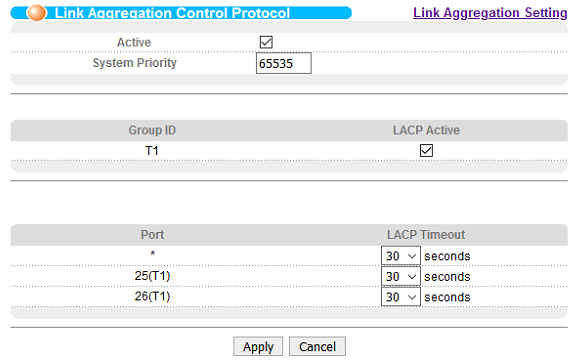Viewport: 587px width, 362px height.
Task: Click the LACP Timeout column header
Action: tap(426, 235)
